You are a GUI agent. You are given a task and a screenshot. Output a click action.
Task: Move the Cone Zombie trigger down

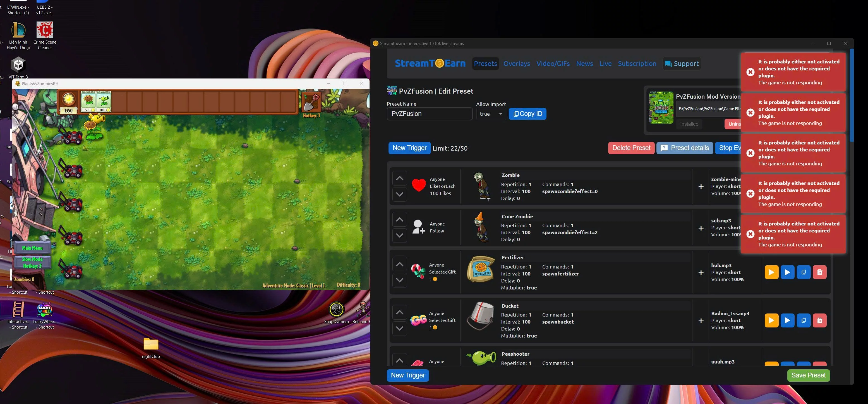click(399, 235)
